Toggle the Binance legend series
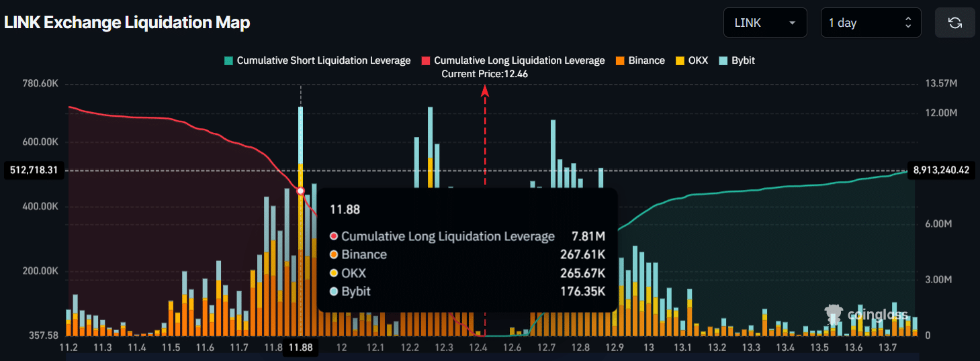Viewport: 980px width, 361px height. tap(646, 60)
